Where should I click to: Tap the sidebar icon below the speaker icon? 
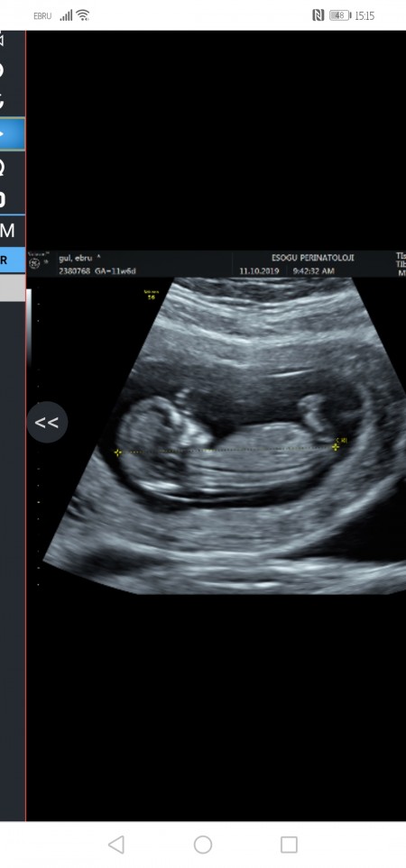point(2,70)
